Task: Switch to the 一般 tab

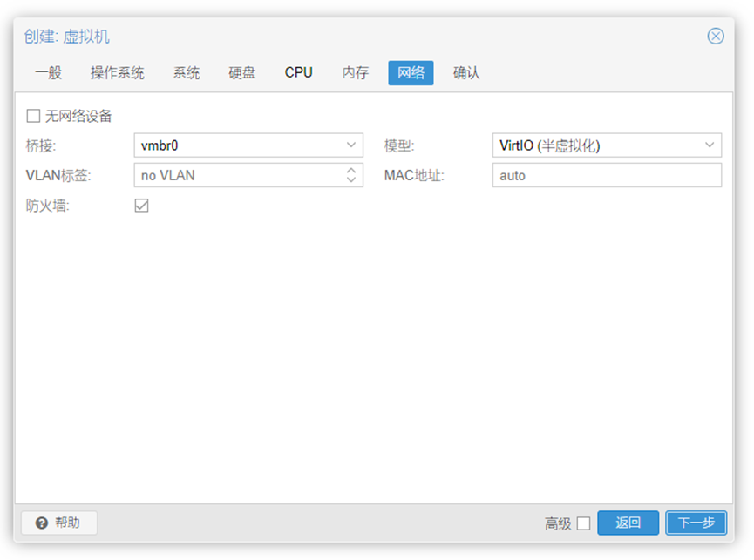Action: (x=49, y=73)
